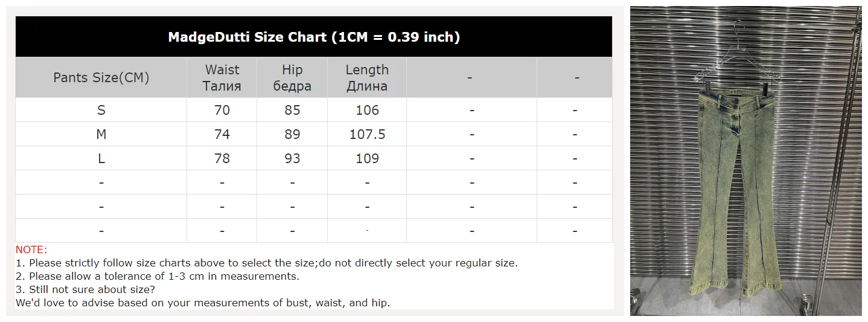Click hip value 85 in the table
This screenshot has width=868, height=322.
point(292,110)
